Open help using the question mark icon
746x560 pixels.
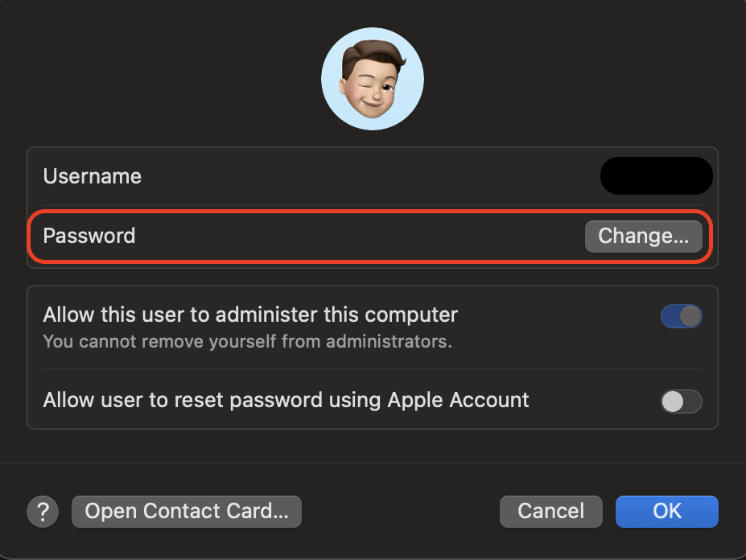tap(43, 511)
